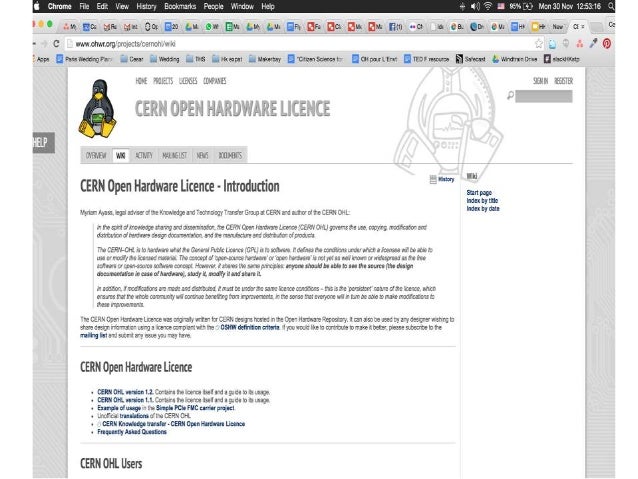The width and height of the screenshot is (638, 479).
Task: Click the grey lightbulb extension icon
Action: pyautogui.click(x=566, y=44)
